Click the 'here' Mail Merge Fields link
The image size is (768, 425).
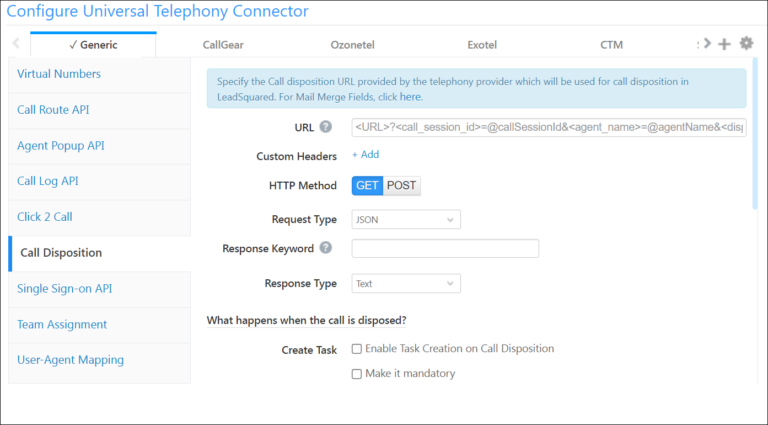pyautogui.click(x=410, y=97)
